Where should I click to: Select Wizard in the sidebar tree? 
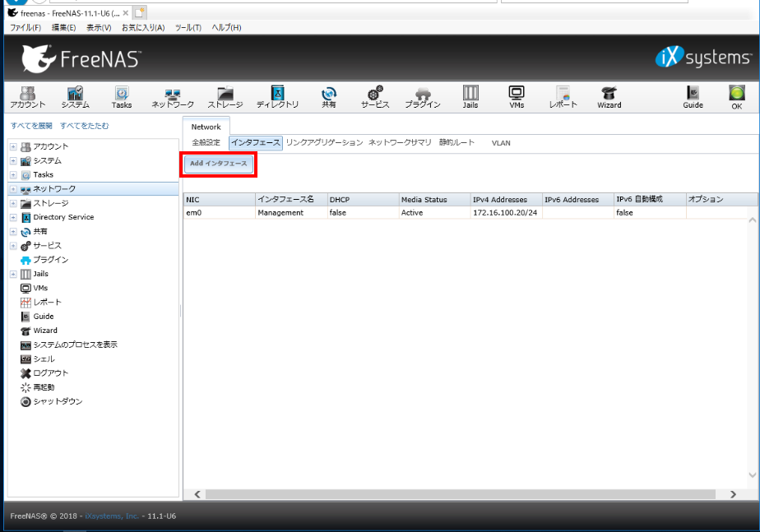(45, 331)
